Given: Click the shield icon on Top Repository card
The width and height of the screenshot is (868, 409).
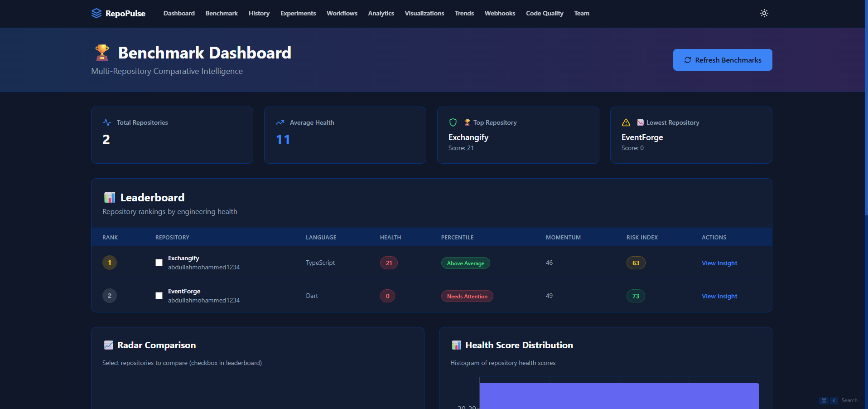Looking at the screenshot, I should (x=453, y=122).
